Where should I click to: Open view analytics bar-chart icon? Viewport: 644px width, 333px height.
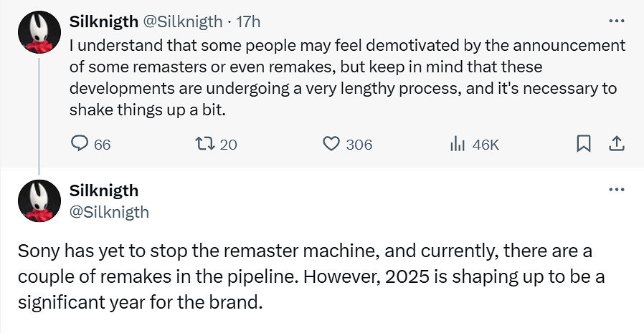pos(458,144)
